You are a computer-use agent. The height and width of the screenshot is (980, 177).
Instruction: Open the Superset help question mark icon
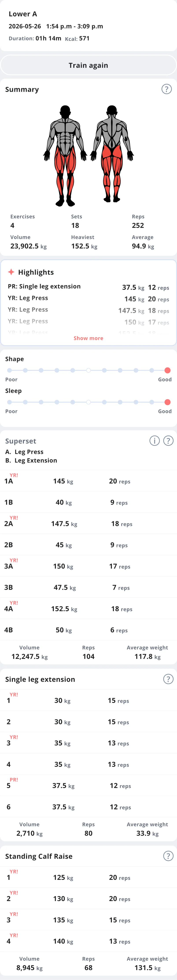[x=168, y=441]
